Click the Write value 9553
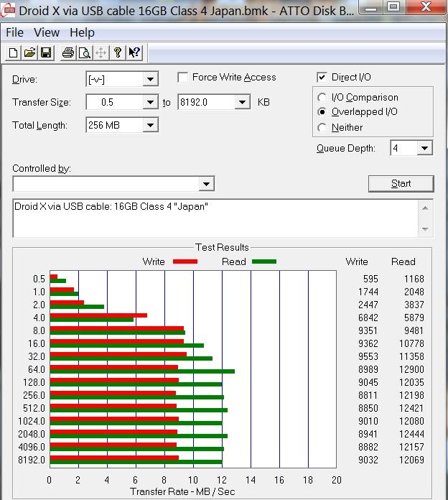Image resolution: width=448 pixels, height=500 pixels. (368, 356)
